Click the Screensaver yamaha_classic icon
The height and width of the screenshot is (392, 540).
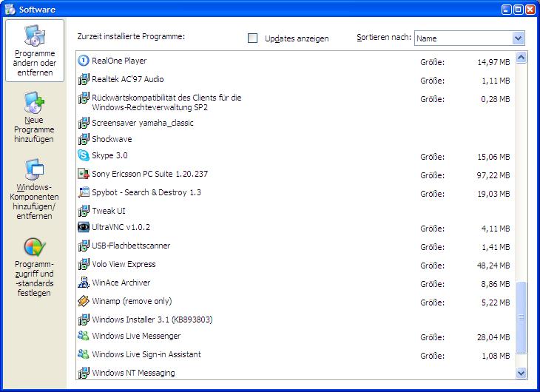[x=84, y=123]
